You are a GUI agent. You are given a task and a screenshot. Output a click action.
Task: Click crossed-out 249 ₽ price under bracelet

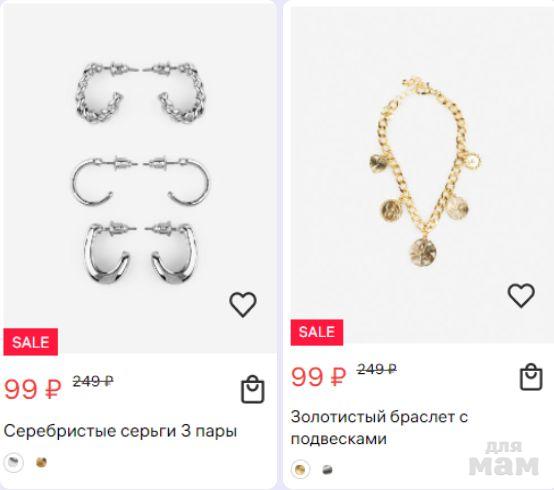(x=377, y=369)
